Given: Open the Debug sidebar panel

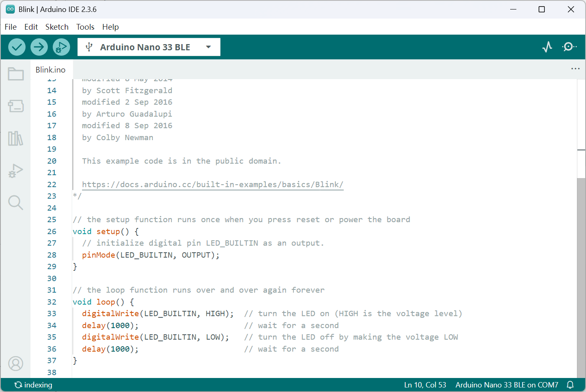Looking at the screenshot, I should 16,170.
